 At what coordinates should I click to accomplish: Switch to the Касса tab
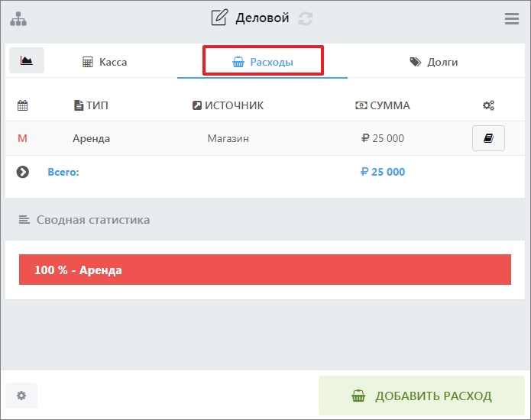pos(105,62)
